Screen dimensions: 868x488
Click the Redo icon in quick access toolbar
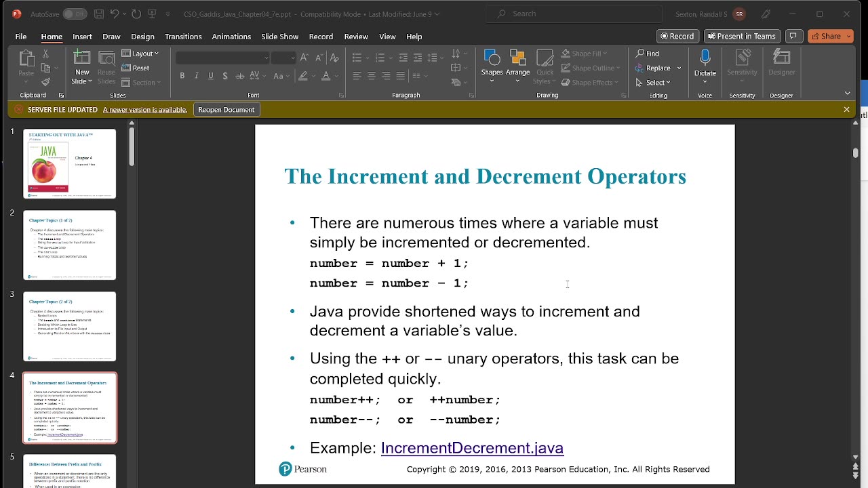[136, 14]
